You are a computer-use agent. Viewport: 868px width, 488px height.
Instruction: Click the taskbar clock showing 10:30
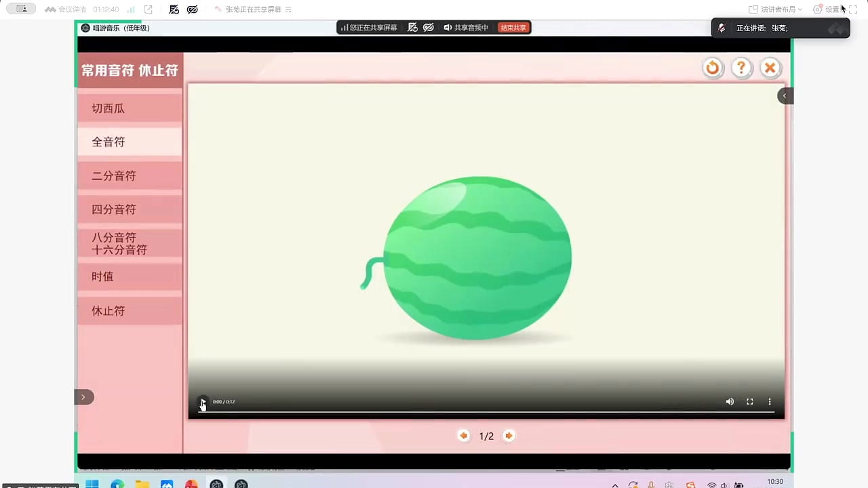click(775, 483)
